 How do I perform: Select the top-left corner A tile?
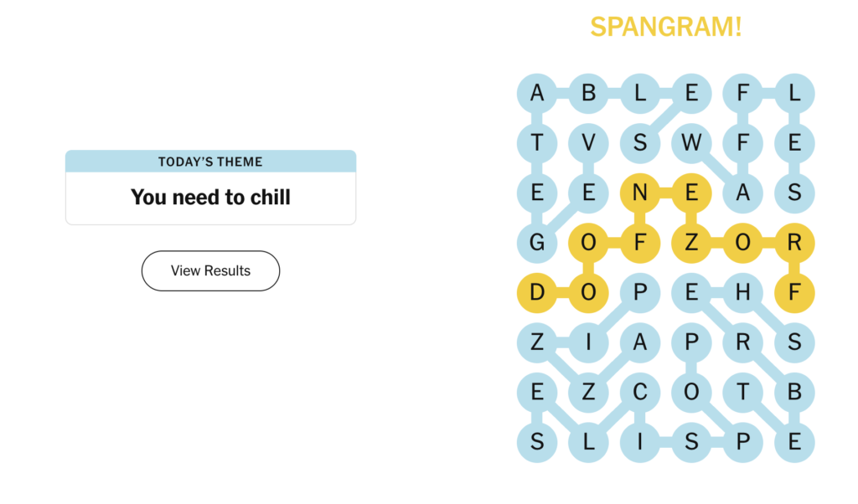[537, 93]
